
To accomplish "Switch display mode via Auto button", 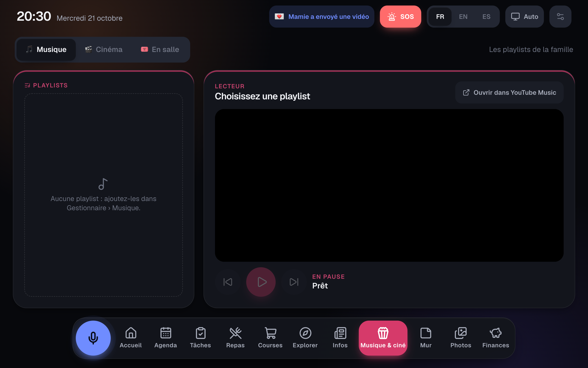I will (x=524, y=17).
